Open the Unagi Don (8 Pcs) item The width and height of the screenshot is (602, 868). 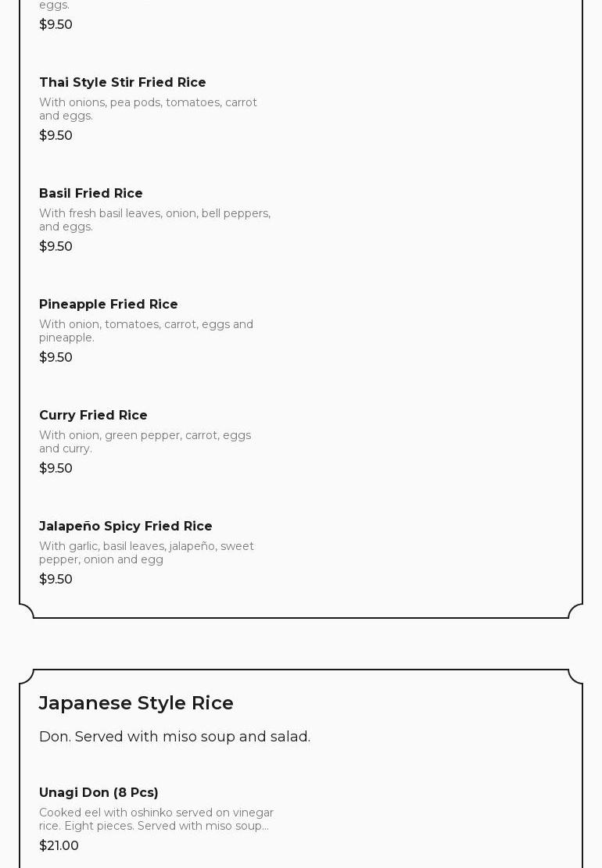pyautogui.click(x=99, y=792)
